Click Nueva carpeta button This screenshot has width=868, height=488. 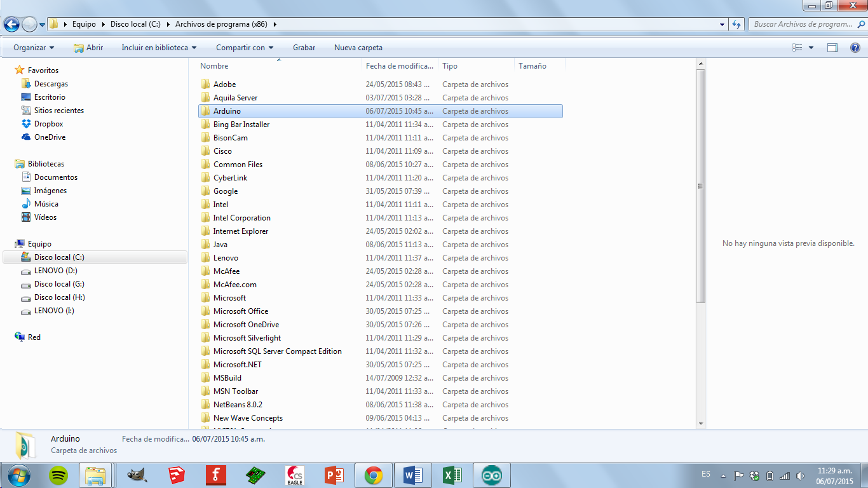click(x=358, y=48)
